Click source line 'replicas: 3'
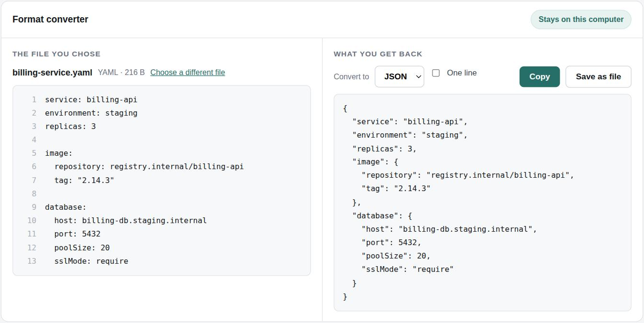This screenshot has height=323, width=644. (x=70, y=127)
